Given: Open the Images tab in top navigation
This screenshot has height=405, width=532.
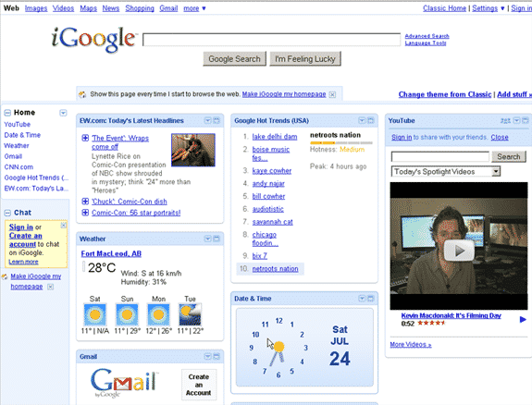Looking at the screenshot, I should coord(36,8).
